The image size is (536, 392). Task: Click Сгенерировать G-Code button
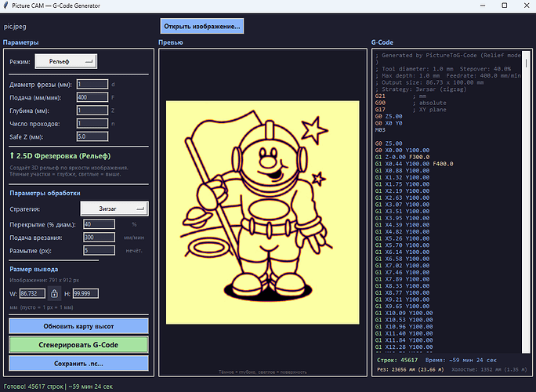pos(78,344)
